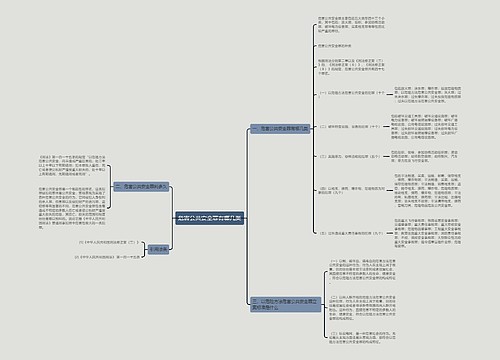Select the dark blue central root node
The image size is (500, 360).
click(210, 218)
